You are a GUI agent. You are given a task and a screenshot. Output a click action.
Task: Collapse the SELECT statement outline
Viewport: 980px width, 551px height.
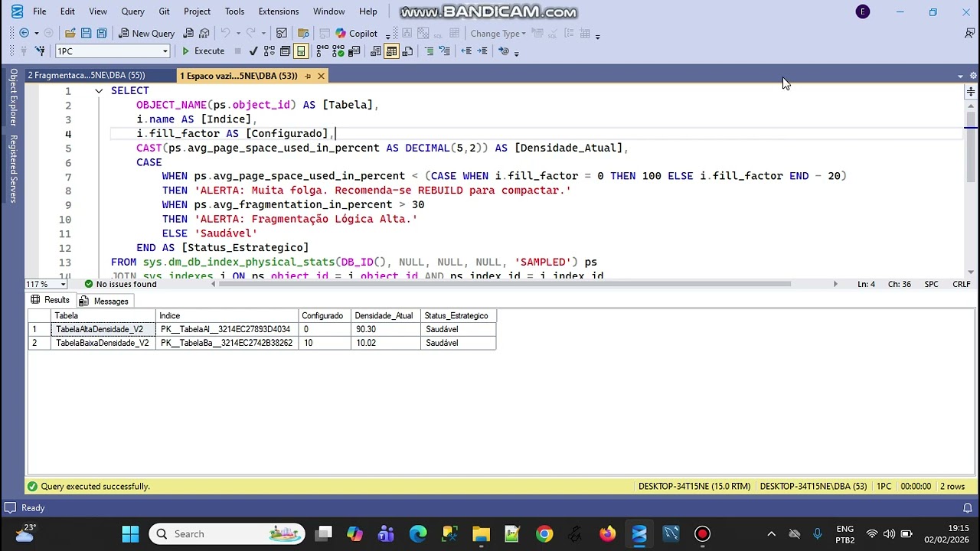[x=99, y=91]
